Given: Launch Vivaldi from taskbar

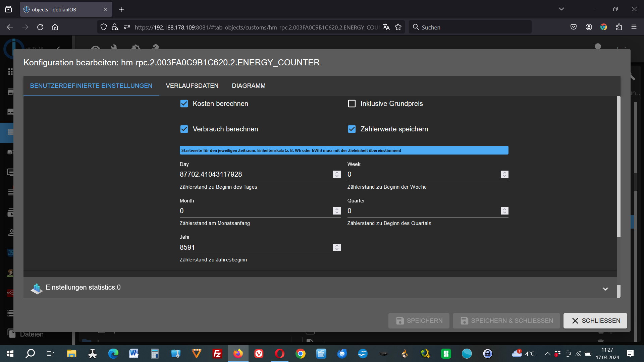Looking at the screenshot, I should click(x=259, y=354).
